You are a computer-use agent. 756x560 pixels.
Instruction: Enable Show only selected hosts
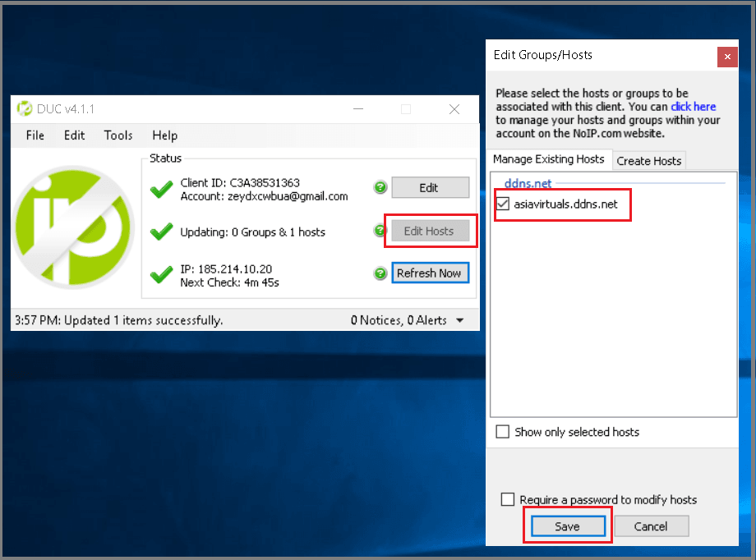pyautogui.click(x=502, y=431)
